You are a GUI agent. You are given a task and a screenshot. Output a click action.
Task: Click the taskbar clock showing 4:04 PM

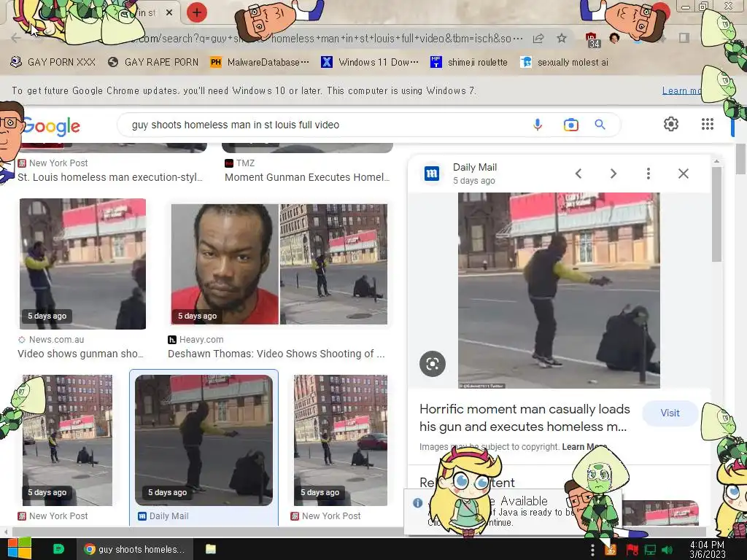coord(708,549)
